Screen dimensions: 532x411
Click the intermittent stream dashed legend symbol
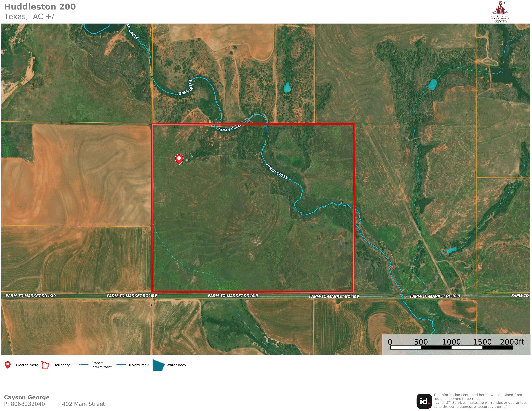pos(84,364)
